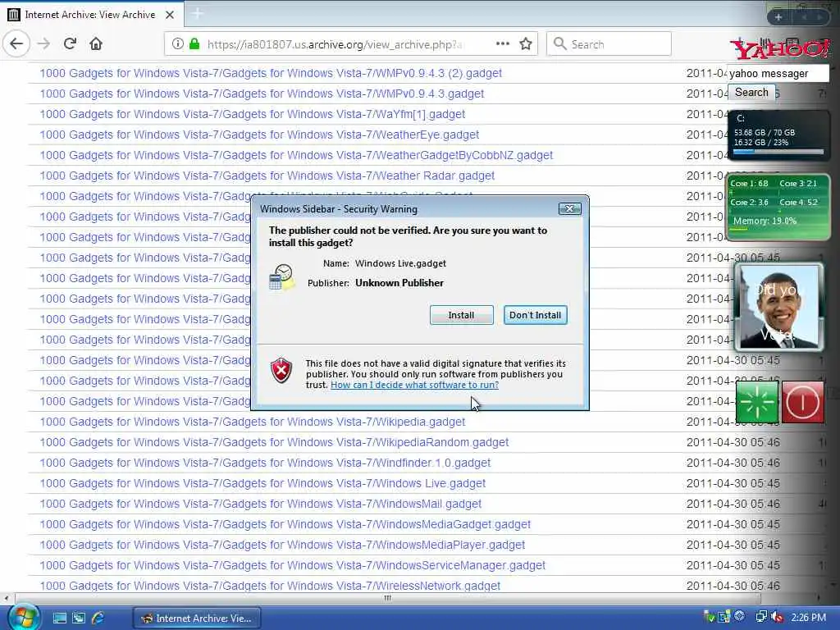Image resolution: width=840 pixels, height=630 pixels.
Task: Show site information icon in address bar
Action: point(178,44)
